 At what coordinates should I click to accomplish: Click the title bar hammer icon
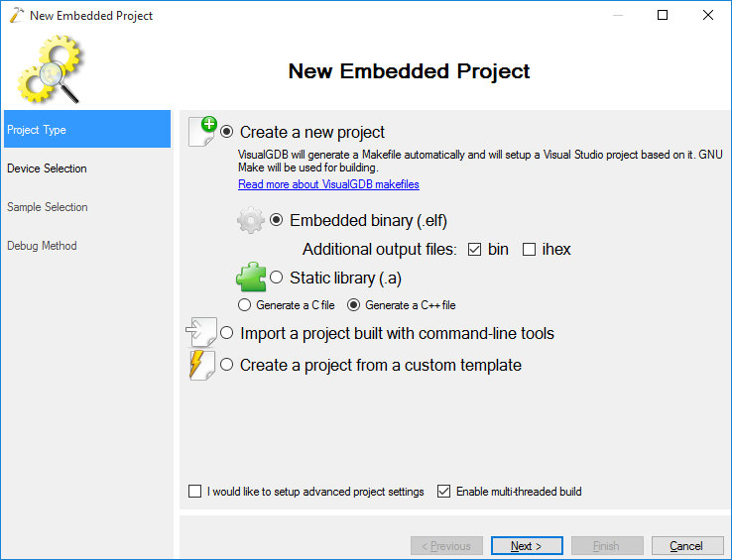point(16,16)
